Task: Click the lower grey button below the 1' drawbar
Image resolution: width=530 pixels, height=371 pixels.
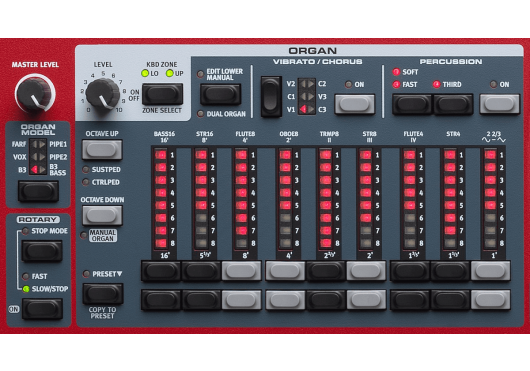Action: pyautogui.click(x=490, y=300)
